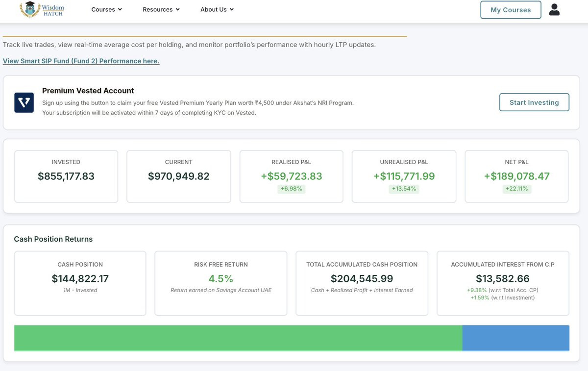Select the Total Accumulated Cash Position card

pos(362,283)
